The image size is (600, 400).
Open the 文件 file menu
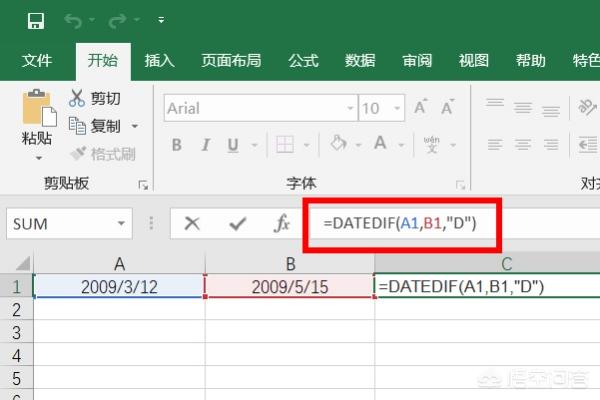click(37, 60)
